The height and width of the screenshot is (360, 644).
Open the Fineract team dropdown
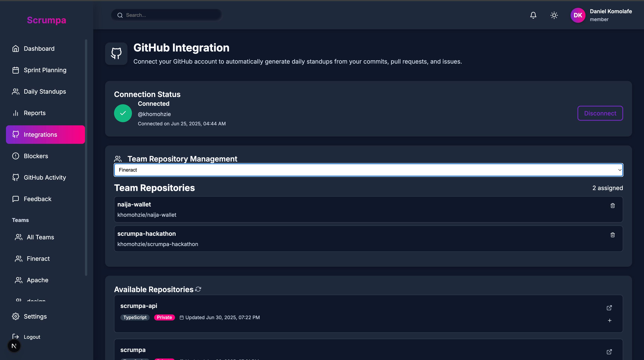368,170
